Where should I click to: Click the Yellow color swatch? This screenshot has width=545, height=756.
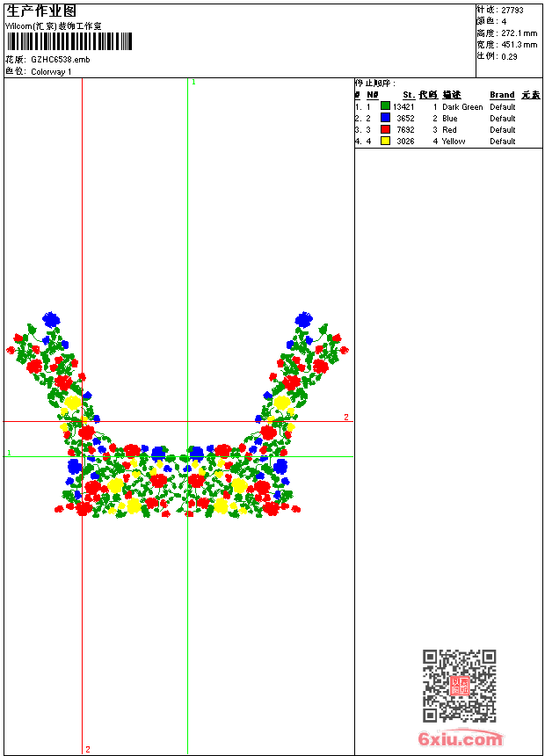tap(385, 141)
